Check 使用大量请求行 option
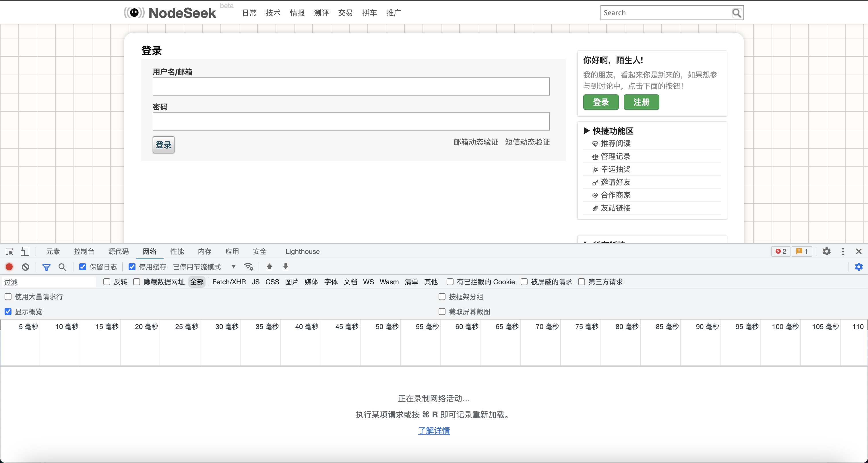The image size is (868, 463). pyautogui.click(x=8, y=297)
